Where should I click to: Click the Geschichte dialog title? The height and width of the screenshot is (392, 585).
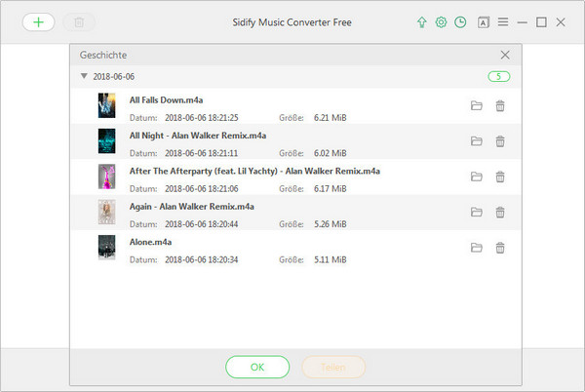(x=103, y=56)
